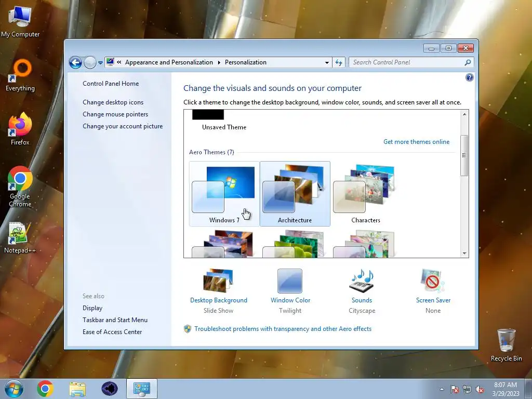
Task: Maximize the Personalization window
Action: (x=448, y=48)
